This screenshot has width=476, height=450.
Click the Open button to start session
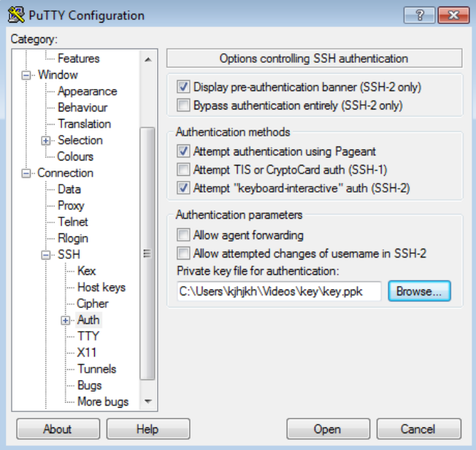(x=328, y=429)
